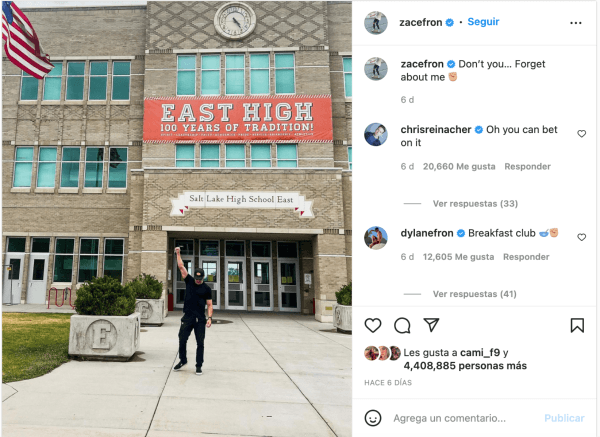Like chrisreinacher's comment with heart
Image resolution: width=600 pixels, height=437 pixels.
pos(582,134)
